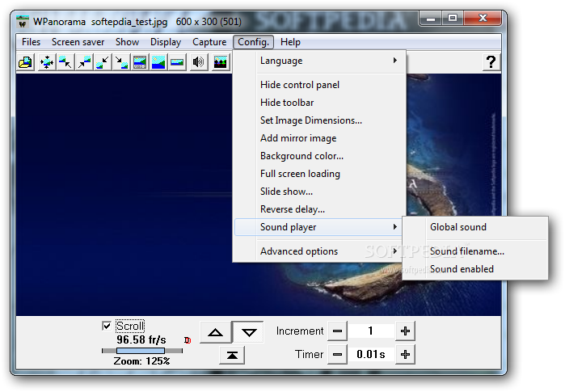Click the filmstrip picture toolbar icon
Screen dimensions: 565x392
(140, 62)
